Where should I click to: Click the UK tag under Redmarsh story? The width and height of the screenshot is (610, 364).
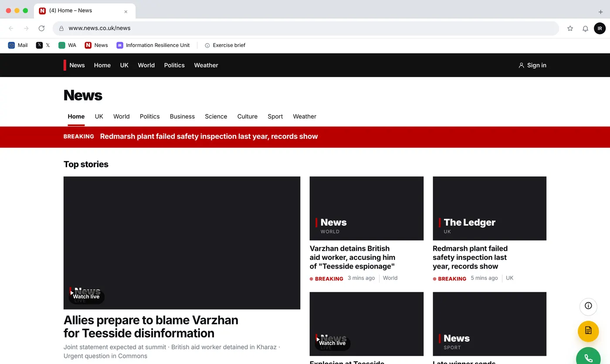click(509, 278)
